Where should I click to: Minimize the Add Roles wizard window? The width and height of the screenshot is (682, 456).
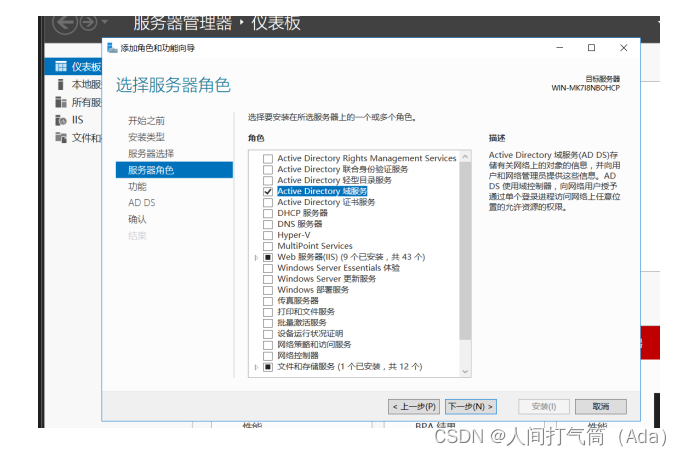coord(560,47)
